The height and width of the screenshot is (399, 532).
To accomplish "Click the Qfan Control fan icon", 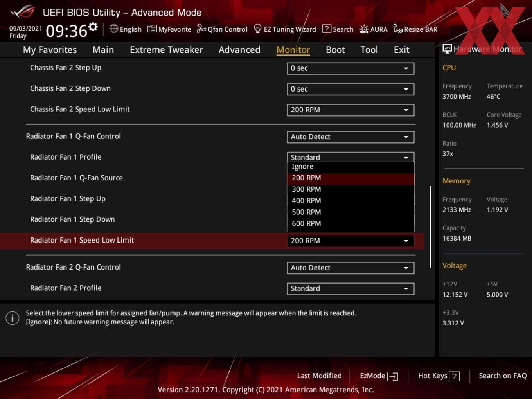I will click(x=201, y=29).
